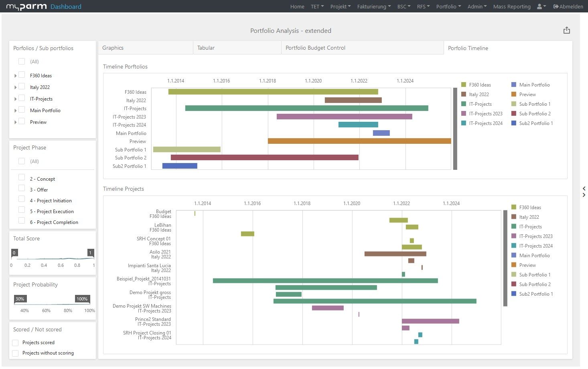Expand the IT-Projects tree node
The width and height of the screenshot is (588, 369).
click(15, 99)
